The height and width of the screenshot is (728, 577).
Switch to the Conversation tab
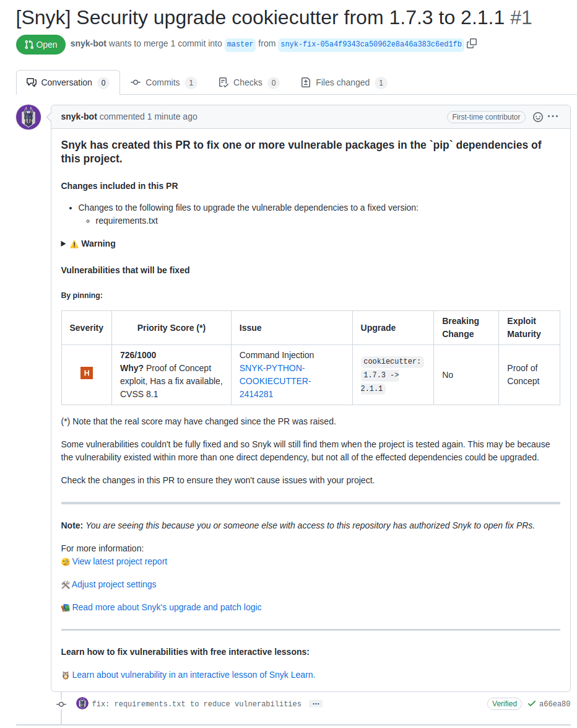click(x=67, y=82)
